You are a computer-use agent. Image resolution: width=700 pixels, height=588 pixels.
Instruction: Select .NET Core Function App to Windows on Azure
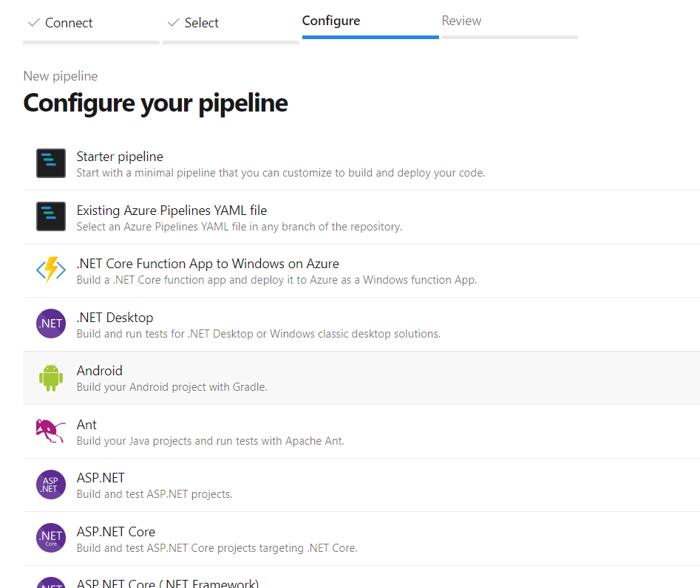(x=208, y=264)
